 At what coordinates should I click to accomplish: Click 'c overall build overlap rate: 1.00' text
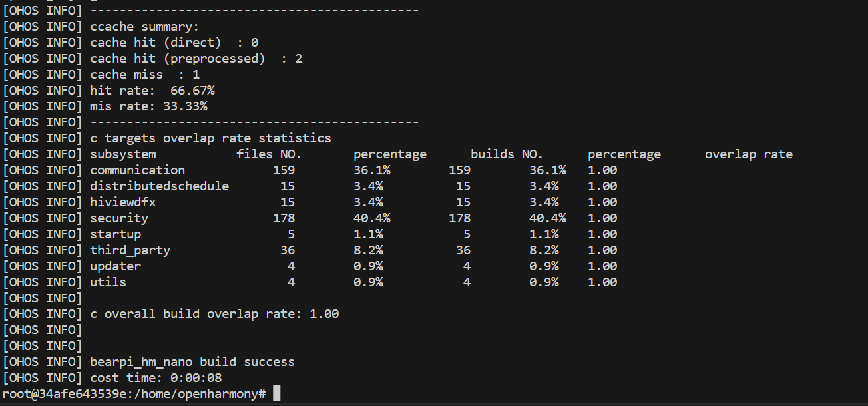(214, 314)
